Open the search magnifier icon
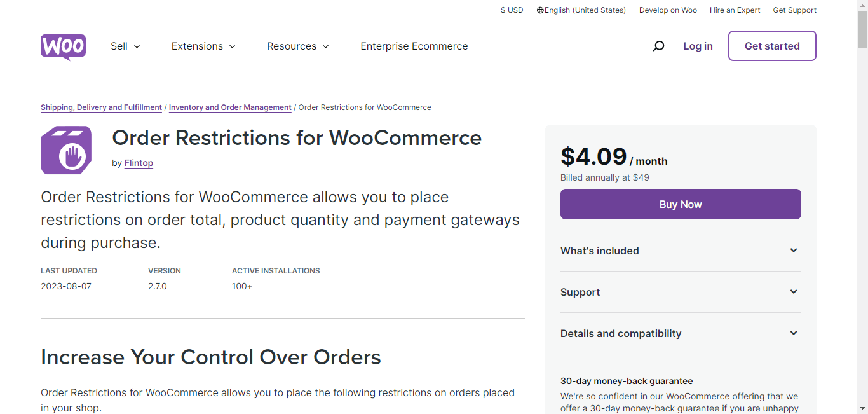This screenshot has width=868, height=414. (x=658, y=46)
